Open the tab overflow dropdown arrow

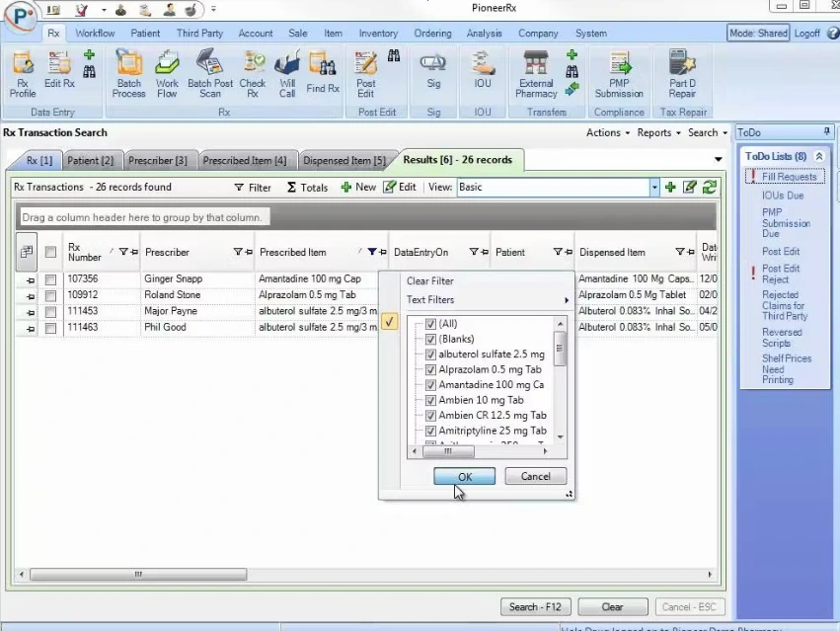point(719,159)
